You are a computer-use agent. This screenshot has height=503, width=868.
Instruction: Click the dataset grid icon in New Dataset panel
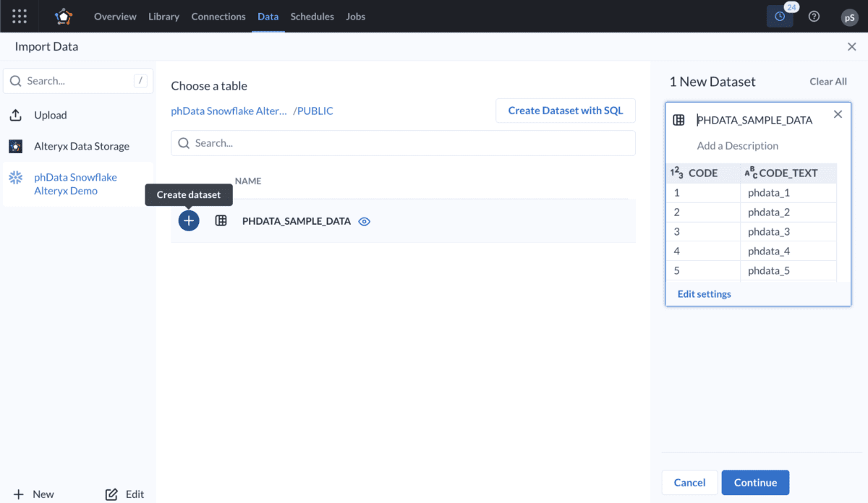[678, 119]
